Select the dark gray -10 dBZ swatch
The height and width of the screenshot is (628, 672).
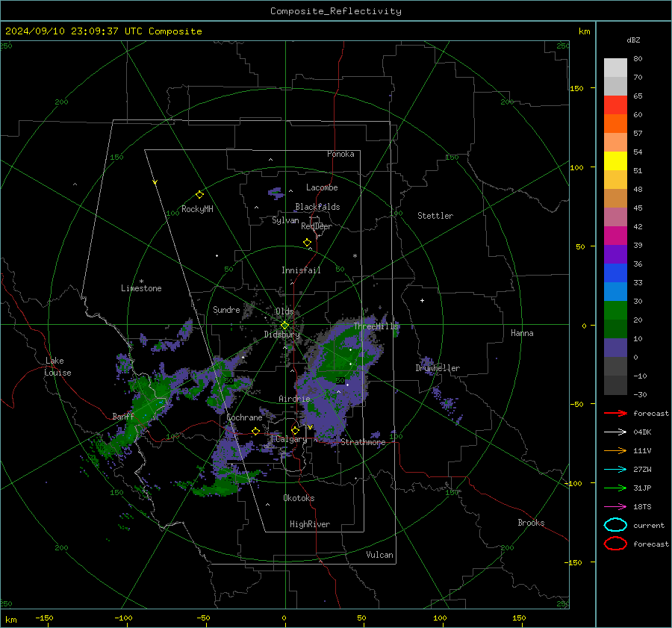615,385
